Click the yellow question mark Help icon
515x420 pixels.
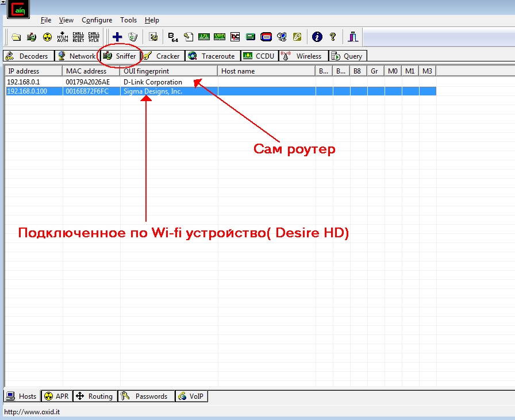[332, 37]
